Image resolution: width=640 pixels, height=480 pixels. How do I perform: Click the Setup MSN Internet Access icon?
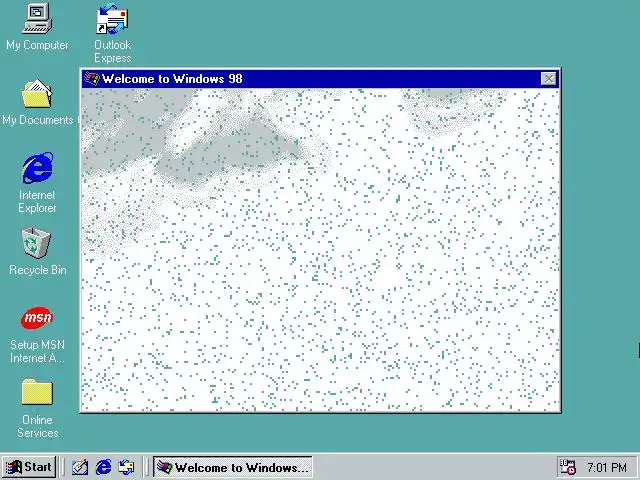tap(37, 318)
